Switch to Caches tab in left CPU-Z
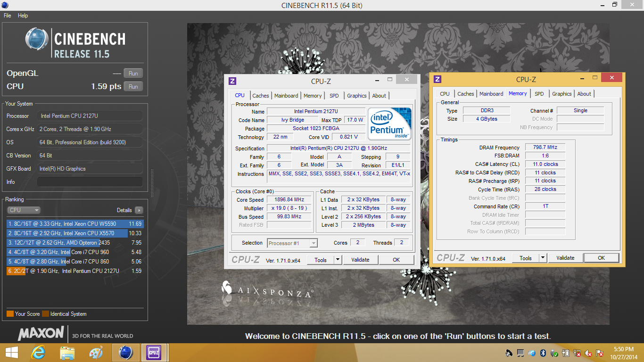This screenshot has height=362, width=644. pyautogui.click(x=261, y=96)
